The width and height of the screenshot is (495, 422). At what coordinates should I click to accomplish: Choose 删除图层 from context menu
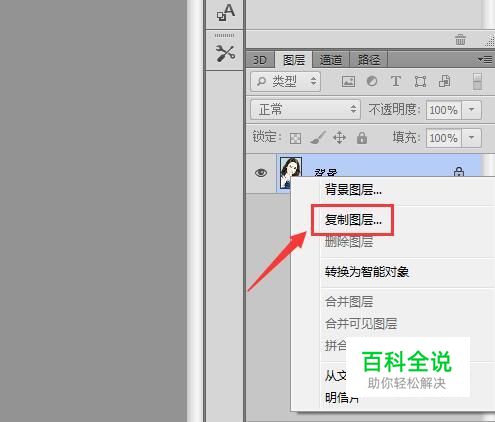(x=349, y=242)
